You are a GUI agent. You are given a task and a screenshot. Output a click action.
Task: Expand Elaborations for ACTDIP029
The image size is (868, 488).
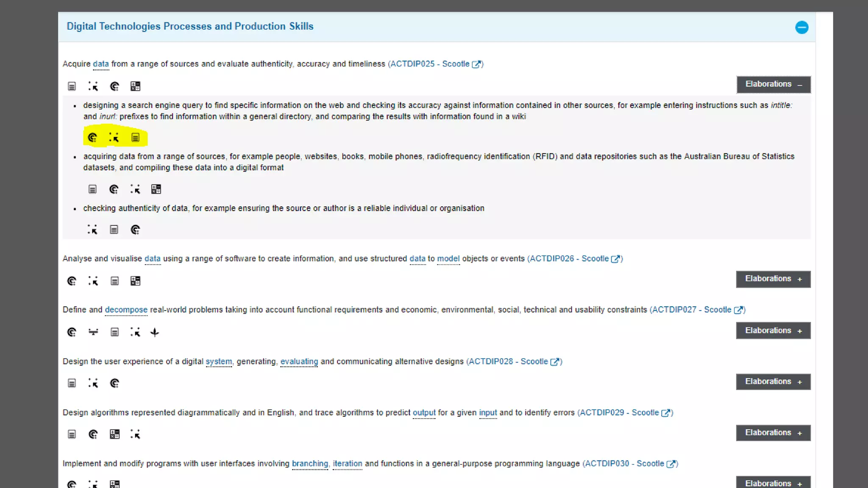pos(773,433)
